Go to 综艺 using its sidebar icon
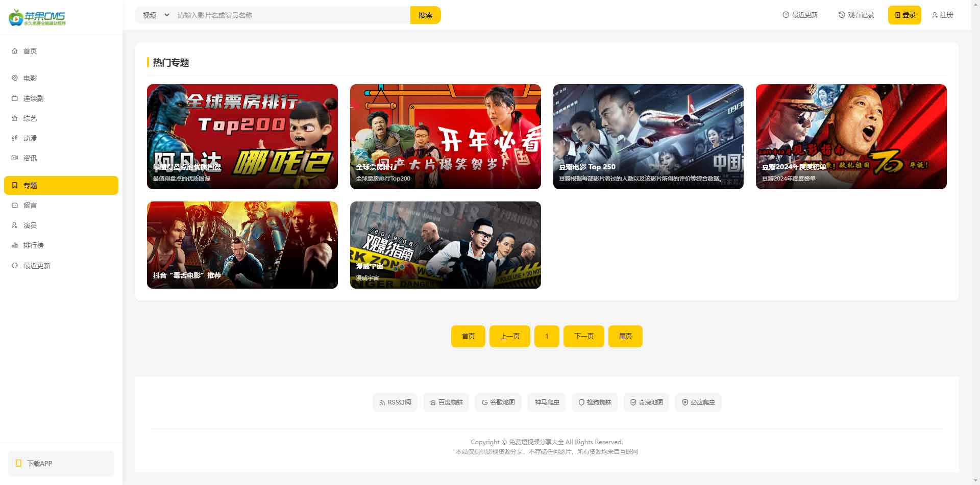 click(15, 118)
